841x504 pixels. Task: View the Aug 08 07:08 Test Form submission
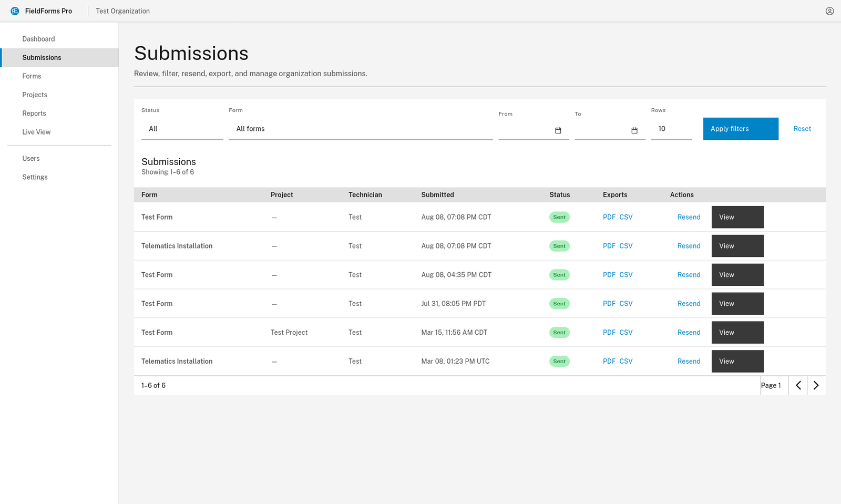[737, 217]
